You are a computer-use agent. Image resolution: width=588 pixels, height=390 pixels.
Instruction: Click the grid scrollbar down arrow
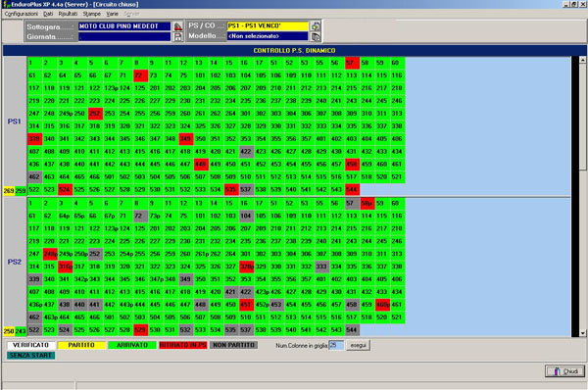pos(583,333)
